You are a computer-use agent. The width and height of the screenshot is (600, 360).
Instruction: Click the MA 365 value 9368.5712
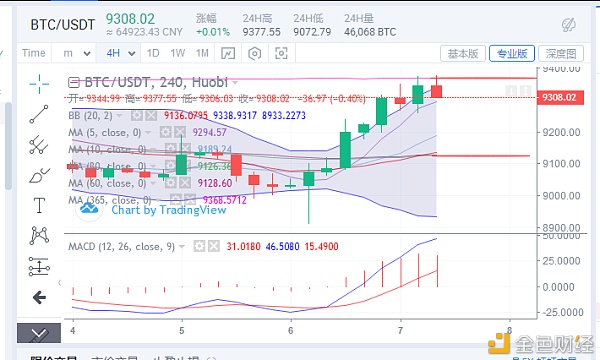[225, 200]
